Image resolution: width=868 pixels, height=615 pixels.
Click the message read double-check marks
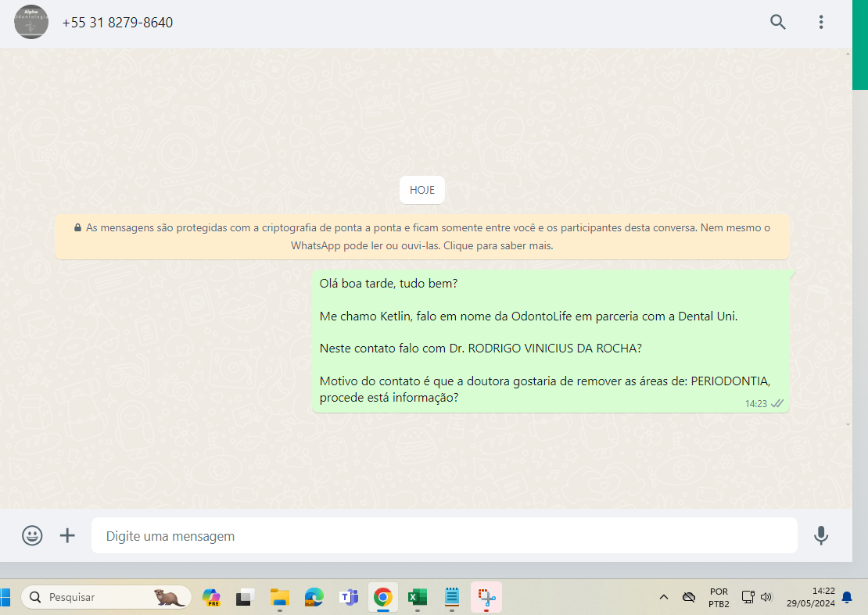tap(777, 403)
